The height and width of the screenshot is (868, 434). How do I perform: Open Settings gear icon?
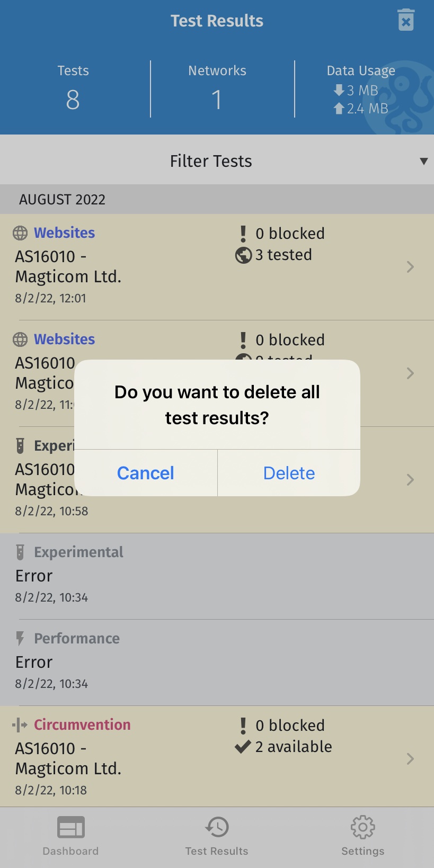[x=363, y=827]
